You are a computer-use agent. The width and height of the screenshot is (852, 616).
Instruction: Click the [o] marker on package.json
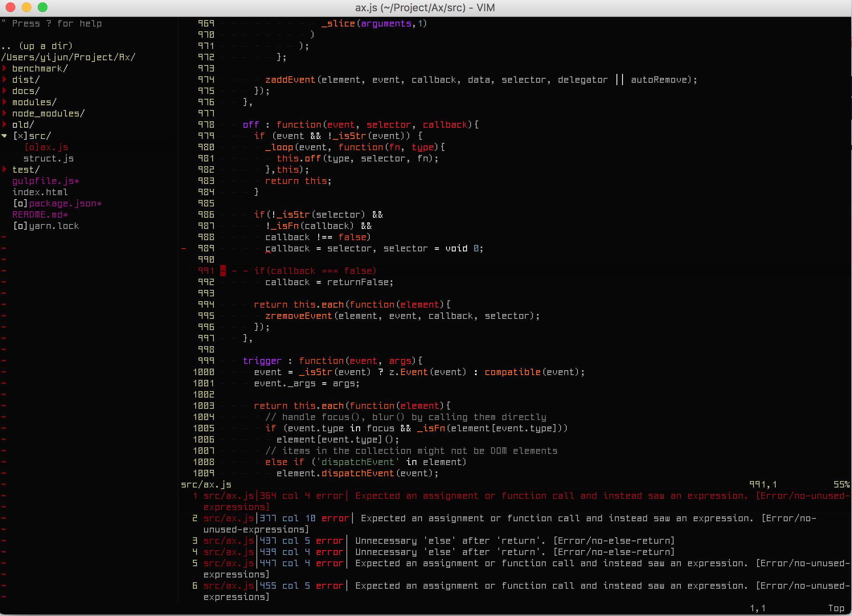click(20, 204)
